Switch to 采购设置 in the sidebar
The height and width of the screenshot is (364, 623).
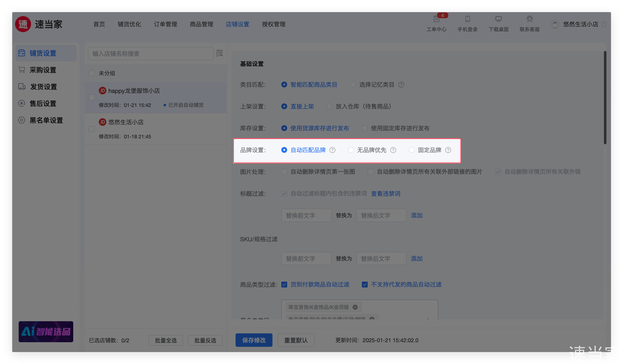click(x=43, y=70)
